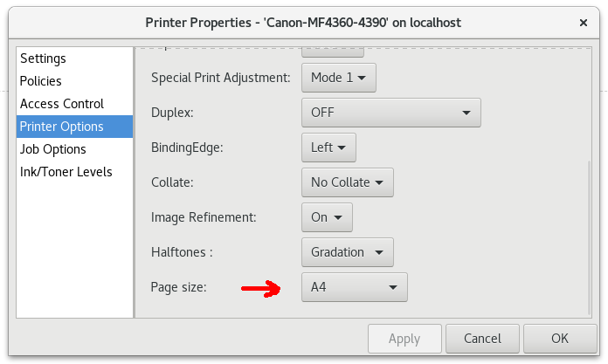The width and height of the screenshot is (608, 364).
Task: Click the Printer Properties title text
Action: point(303,23)
